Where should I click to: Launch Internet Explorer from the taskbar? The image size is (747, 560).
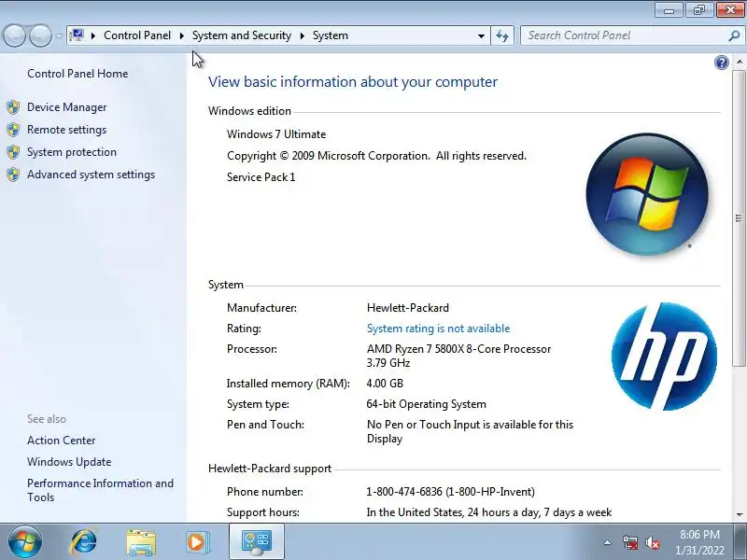pos(84,542)
